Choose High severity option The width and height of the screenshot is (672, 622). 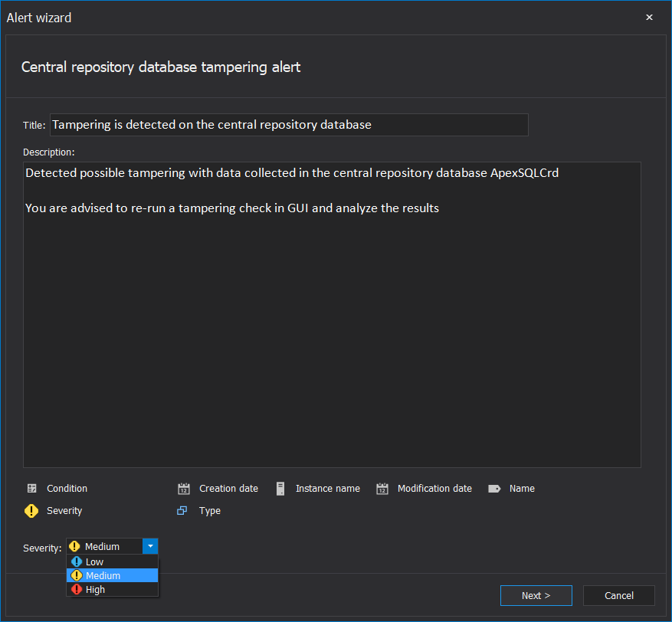tap(113, 589)
